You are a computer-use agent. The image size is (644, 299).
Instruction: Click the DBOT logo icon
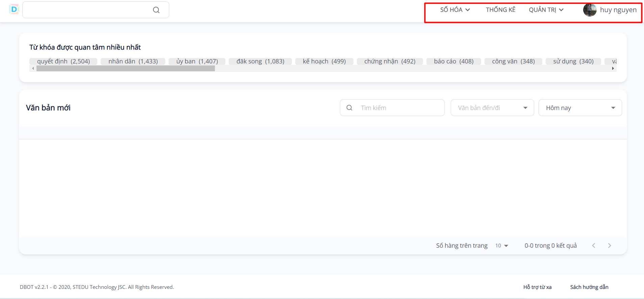click(x=14, y=9)
